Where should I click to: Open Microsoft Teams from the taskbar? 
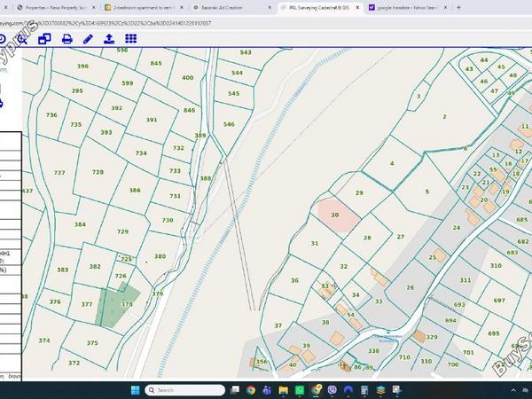coord(267,390)
